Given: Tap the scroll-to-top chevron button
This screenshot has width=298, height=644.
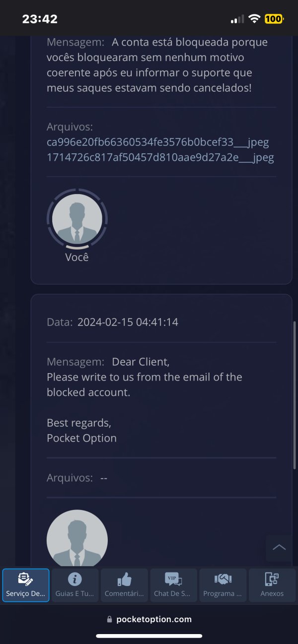Looking at the screenshot, I should click(x=279, y=548).
